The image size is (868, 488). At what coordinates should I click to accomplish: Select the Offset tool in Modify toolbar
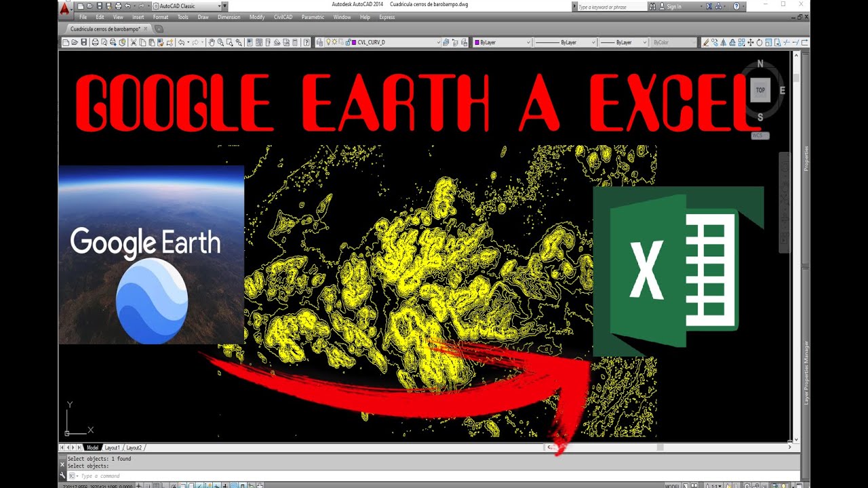tap(732, 42)
